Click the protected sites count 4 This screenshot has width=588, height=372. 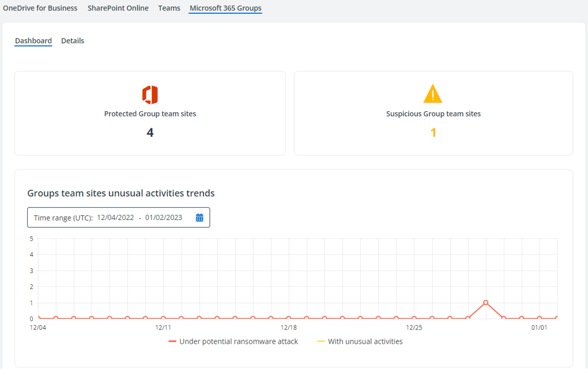pyautogui.click(x=150, y=132)
